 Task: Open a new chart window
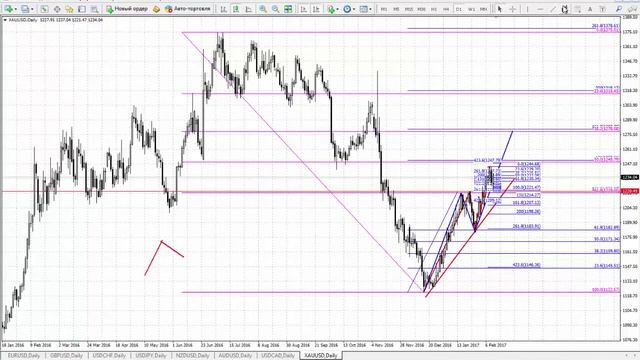(x=8, y=9)
